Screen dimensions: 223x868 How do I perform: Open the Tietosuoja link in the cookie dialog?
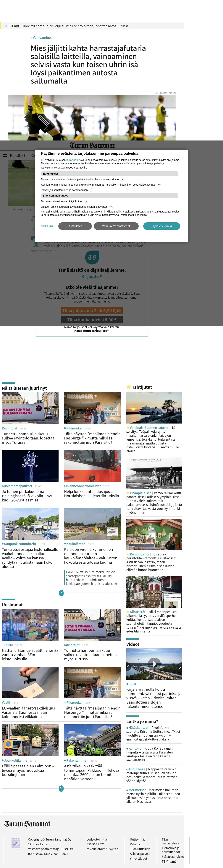pyautogui.click(x=47, y=226)
